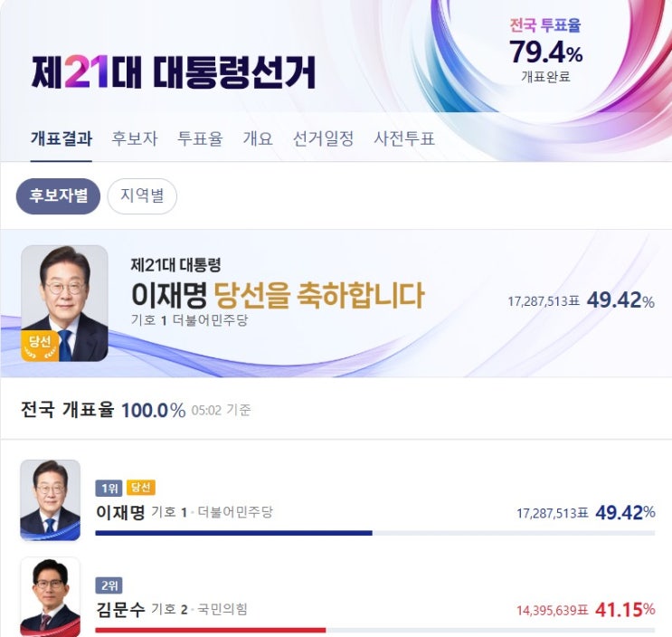Go to the 선거일정 tab
672x637 pixels.
click(x=323, y=139)
